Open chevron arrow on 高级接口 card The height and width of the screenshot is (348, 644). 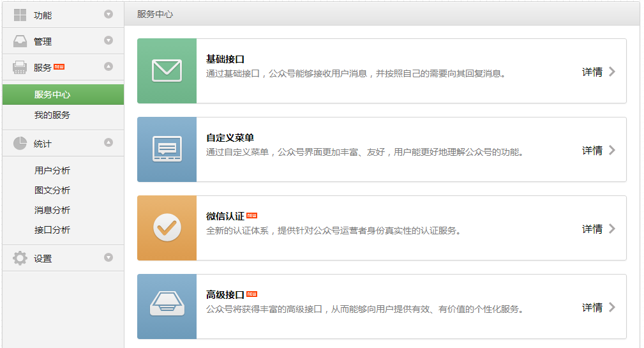(x=612, y=307)
